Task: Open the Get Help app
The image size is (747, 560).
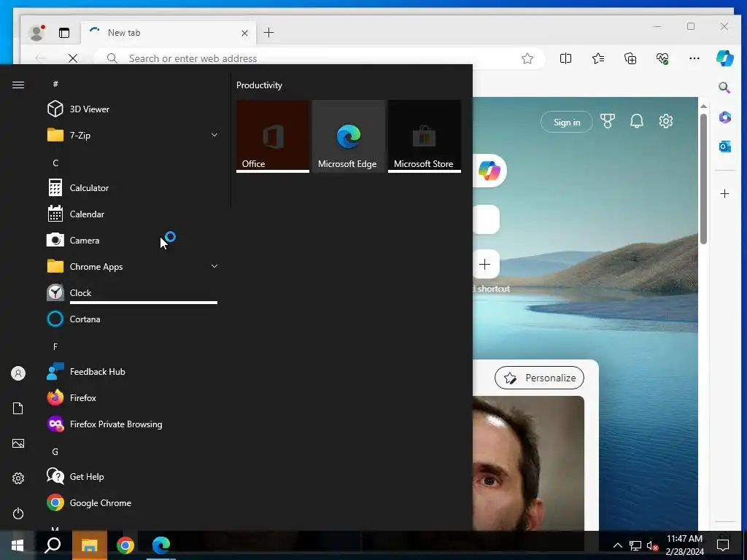Action: [133, 476]
